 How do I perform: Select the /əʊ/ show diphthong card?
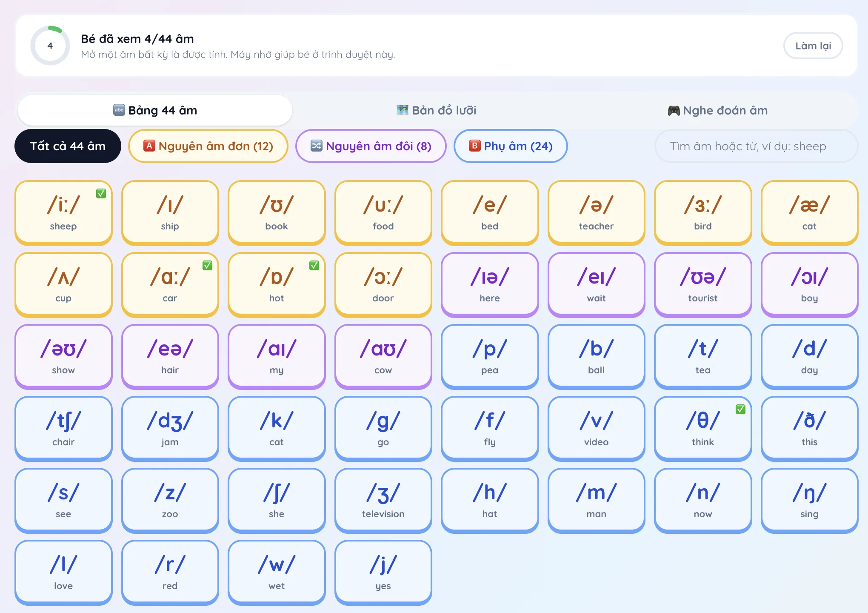(63, 356)
